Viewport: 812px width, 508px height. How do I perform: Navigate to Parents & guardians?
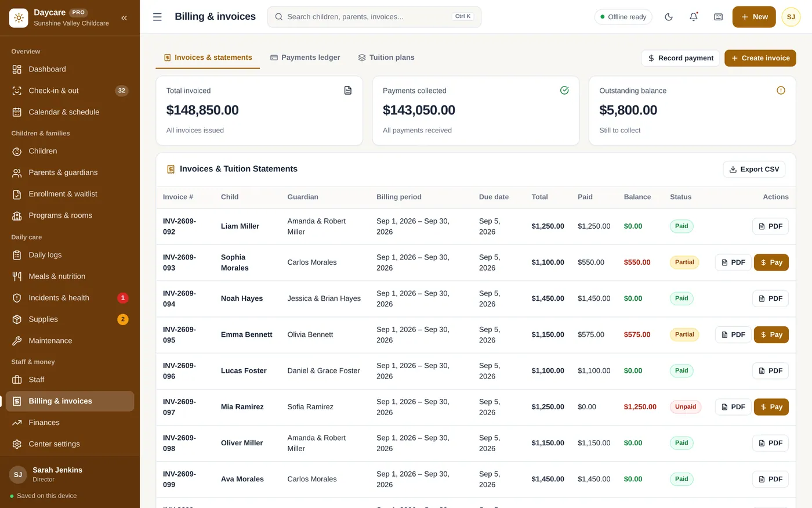click(x=70, y=172)
